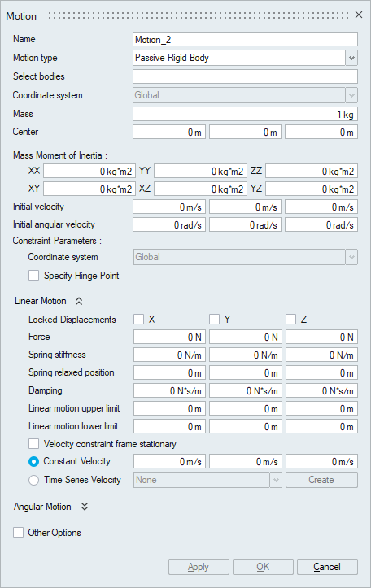This screenshot has height=588, width=371.
Task: Open the Motion type dropdown arrow
Action: [x=351, y=58]
